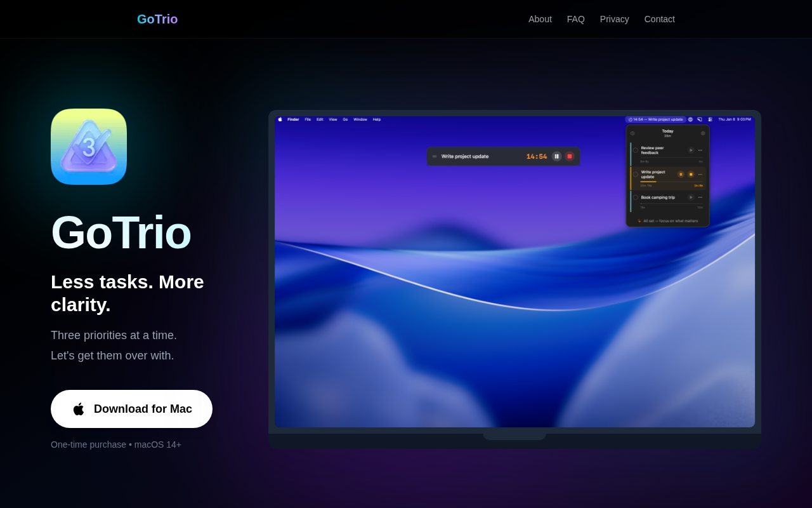Click the 'Let's get them over with.' line
Image resolution: width=812 pixels, height=508 pixels.
click(112, 356)
